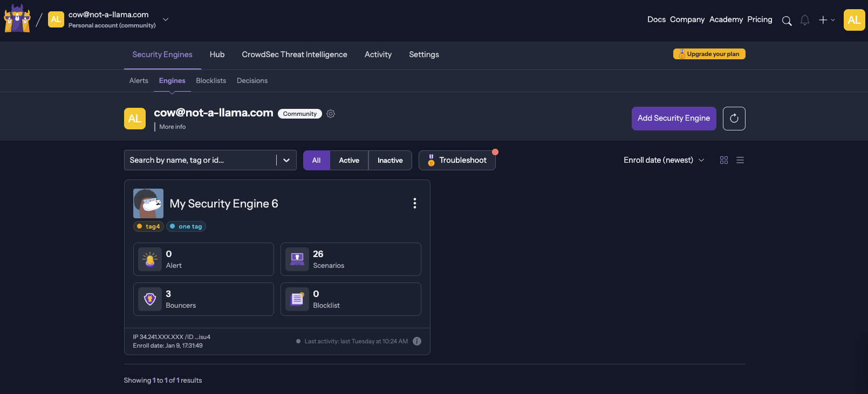The width and height of the screenshot is (868, 394).
Task: Expand the plus create menu
Action: [x=826, y=20]
